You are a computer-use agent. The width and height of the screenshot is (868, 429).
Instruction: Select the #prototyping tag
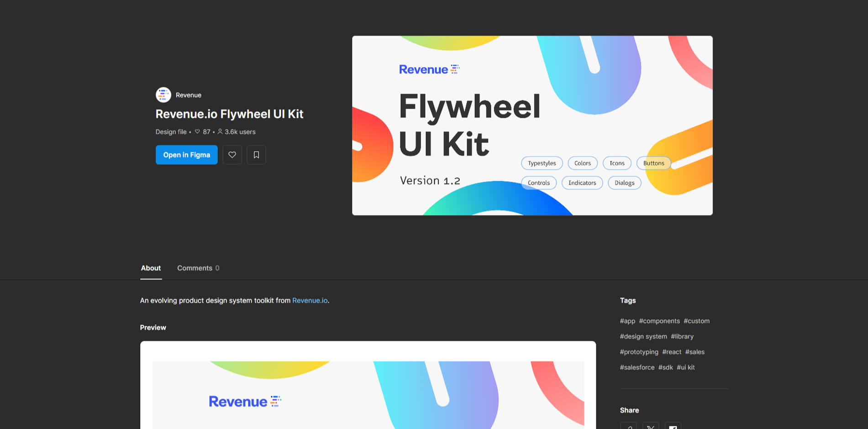tap(639, 352)
